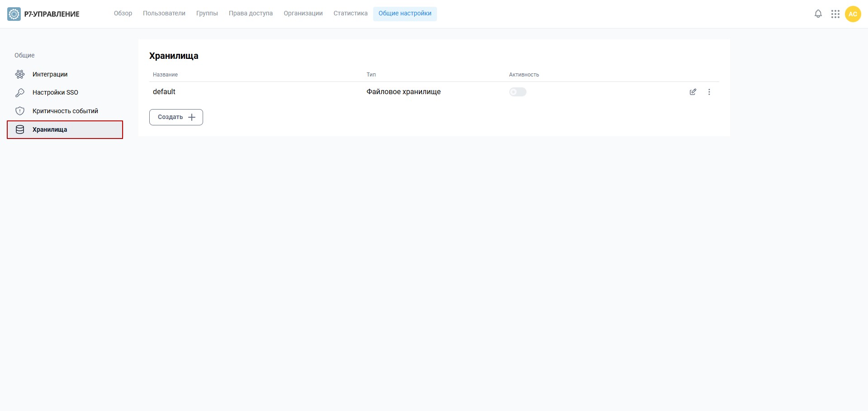Open the AC user avatar menu
The image size is (868, 411).
pyautogui.click(x=853, y=14)
